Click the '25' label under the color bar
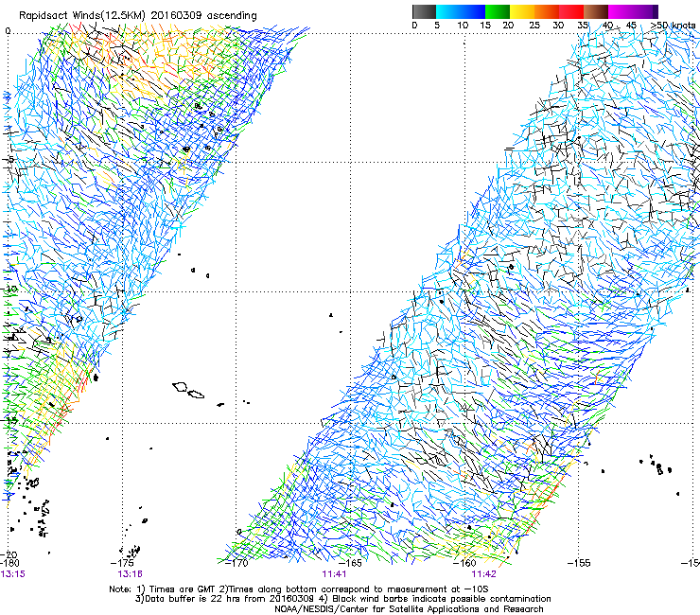Viewport: 700px width, 615px height. (534, 26)
